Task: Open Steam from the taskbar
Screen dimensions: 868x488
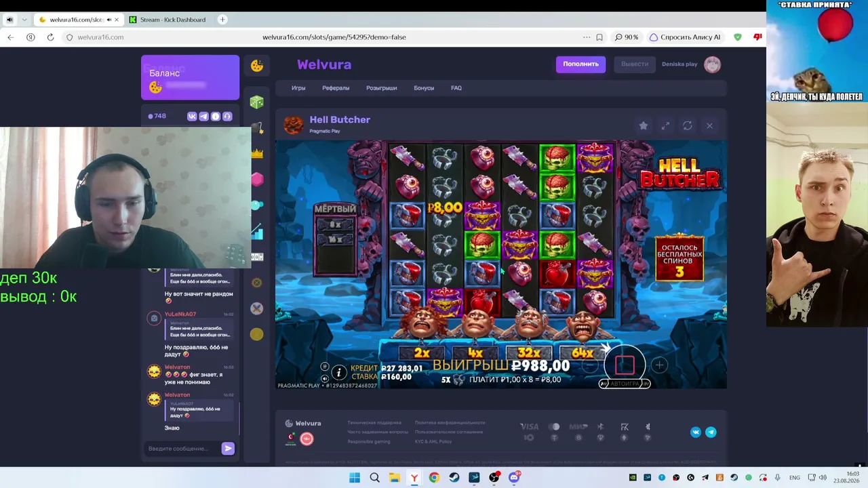Action: (x=454, y=478)
